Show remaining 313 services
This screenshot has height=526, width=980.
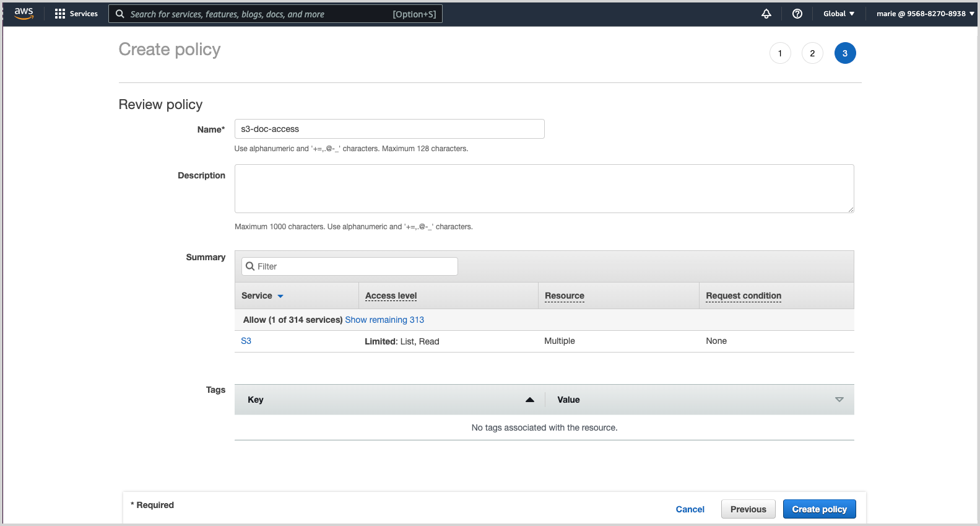384,320
